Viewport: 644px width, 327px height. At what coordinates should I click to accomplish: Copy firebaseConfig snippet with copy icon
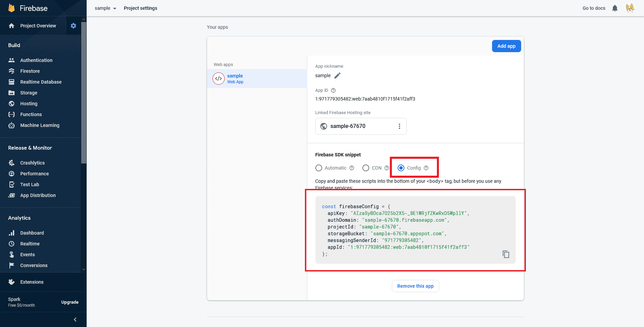pos(506,254)
